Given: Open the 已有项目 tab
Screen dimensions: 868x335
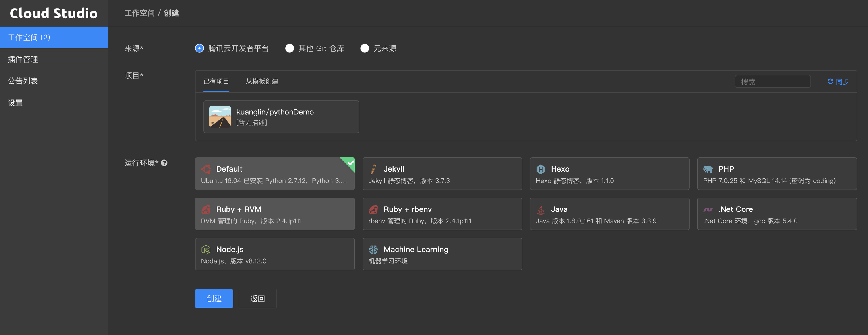Looking at the screenshot, I should (x=216, y=81).
